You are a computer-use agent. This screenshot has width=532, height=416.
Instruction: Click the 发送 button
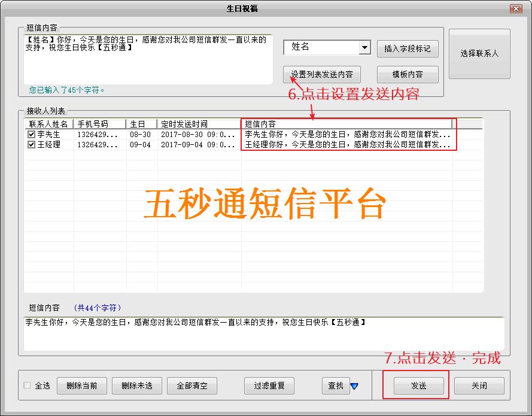[x=419, y=385]
